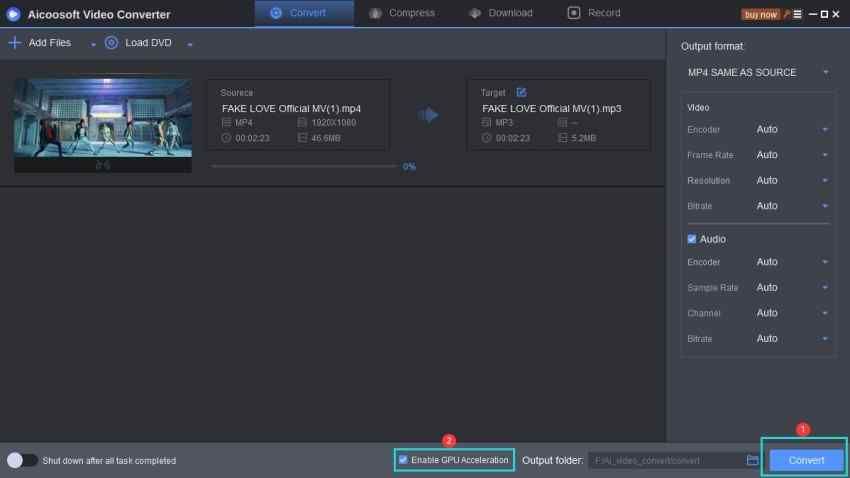The image size is (850, 478).
Task: Click the Add Files plus icon
Action: point(15,43)
